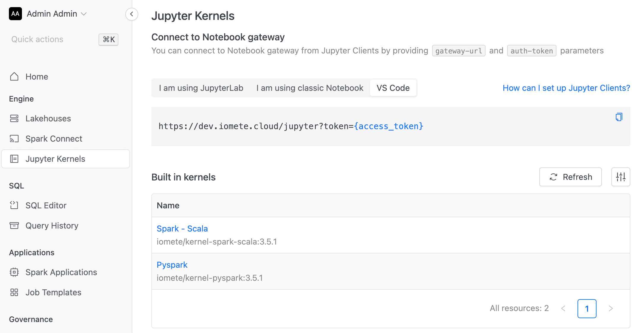Click the Query History archive icon

pos(14,226)
